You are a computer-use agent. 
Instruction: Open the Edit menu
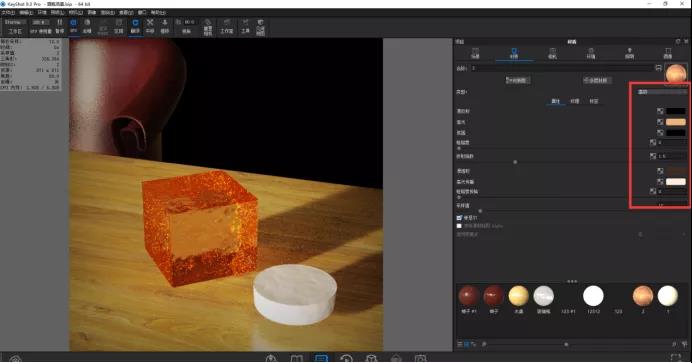[26, 12]
